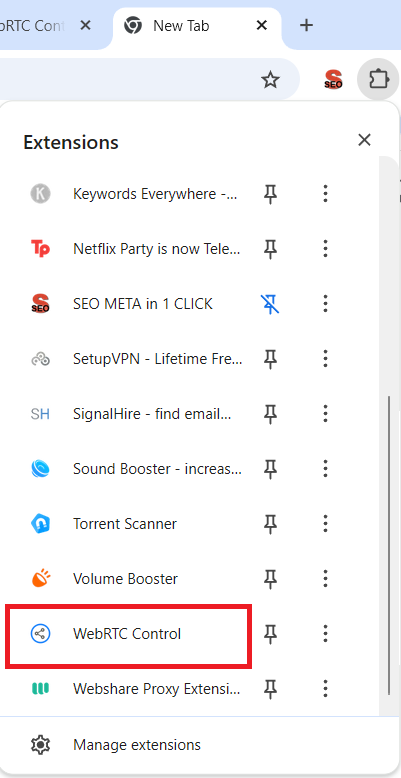401x778 pixels.
Task: Close the Extensions panel
Action: tap(364, 140)
